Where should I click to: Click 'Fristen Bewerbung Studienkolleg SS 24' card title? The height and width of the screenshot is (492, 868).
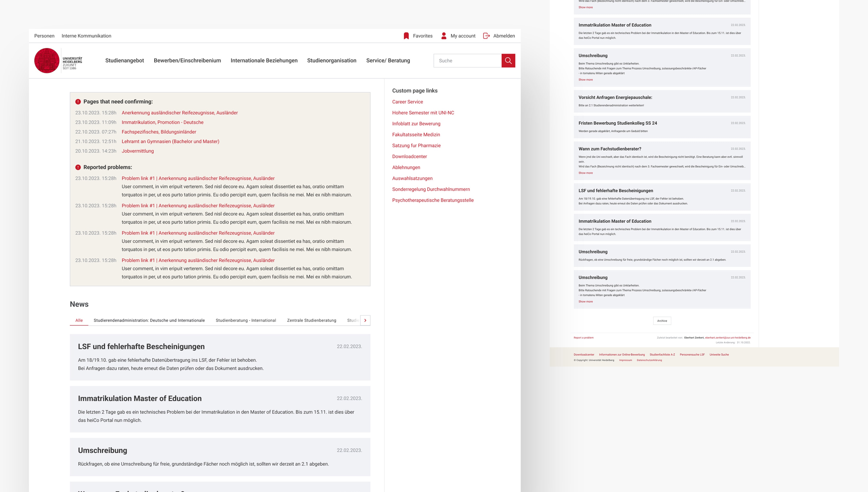(x=618, y=123)
